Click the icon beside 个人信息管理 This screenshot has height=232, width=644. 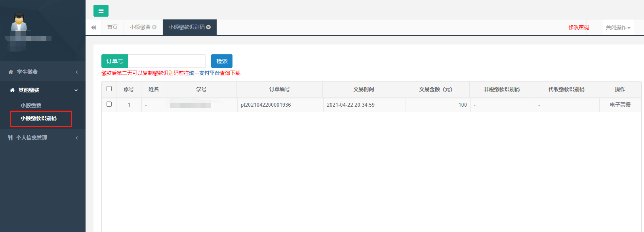pos(10,138)
